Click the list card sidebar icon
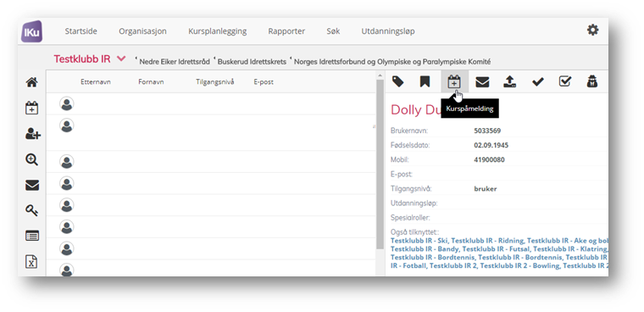This screenshot has width=644, height=312. (32, 236)
